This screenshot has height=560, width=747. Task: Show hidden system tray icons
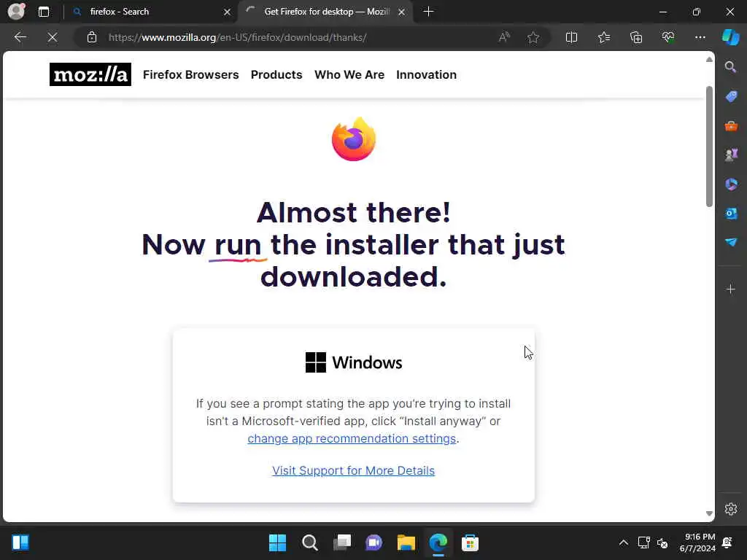click(x=623, y=542)
